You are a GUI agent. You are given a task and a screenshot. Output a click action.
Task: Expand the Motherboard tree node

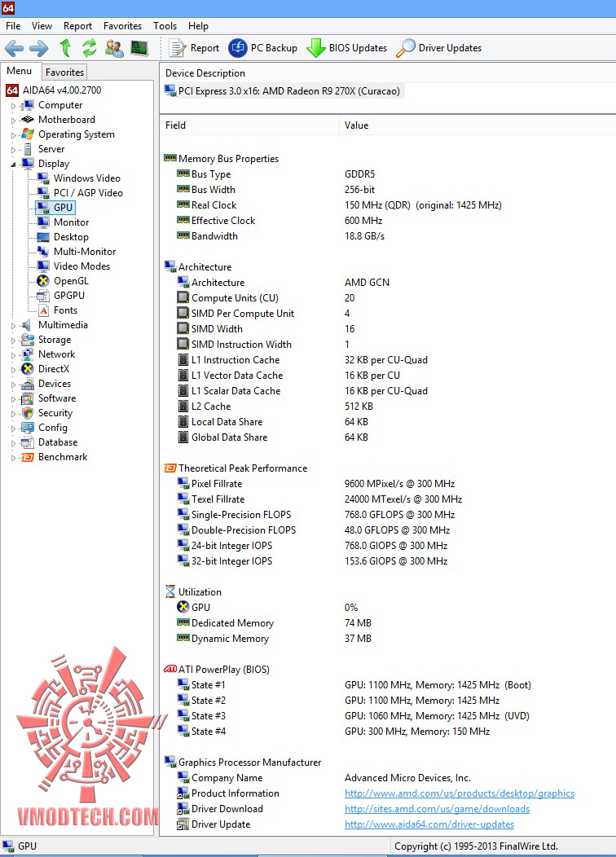click(13, 121)
